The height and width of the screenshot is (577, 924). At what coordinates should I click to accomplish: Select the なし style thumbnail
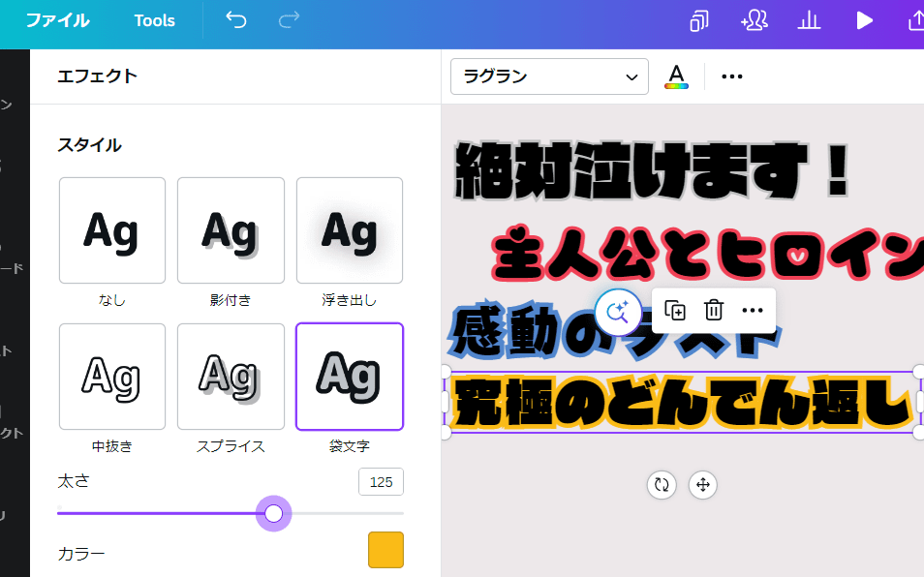pyautogui.click(x=112, y=230)
